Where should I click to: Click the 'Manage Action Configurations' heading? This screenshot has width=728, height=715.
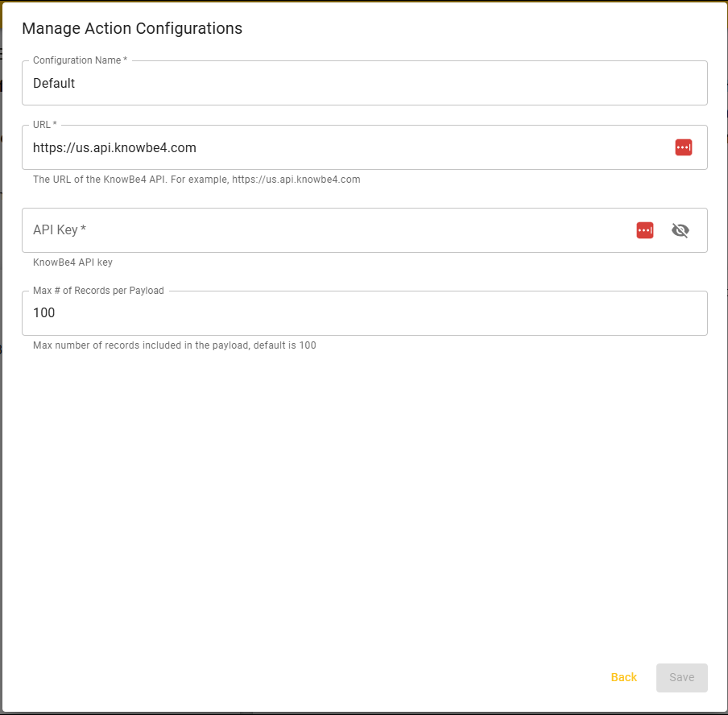[132, 28]
